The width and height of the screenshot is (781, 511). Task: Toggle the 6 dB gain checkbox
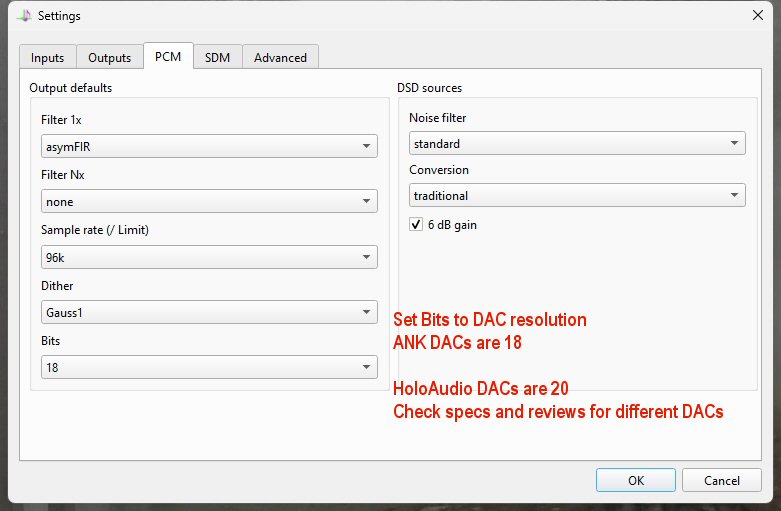point(416,225)
